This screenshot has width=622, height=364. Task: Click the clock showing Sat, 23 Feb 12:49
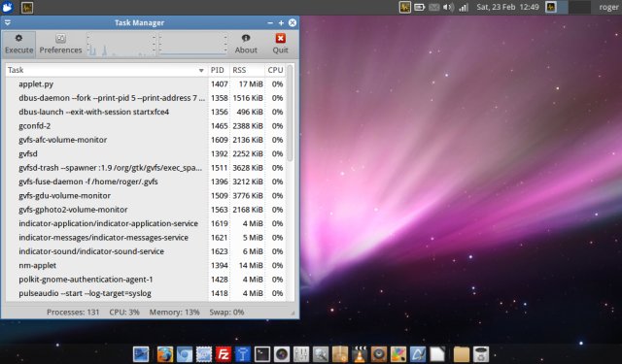(x=507, y=7)
